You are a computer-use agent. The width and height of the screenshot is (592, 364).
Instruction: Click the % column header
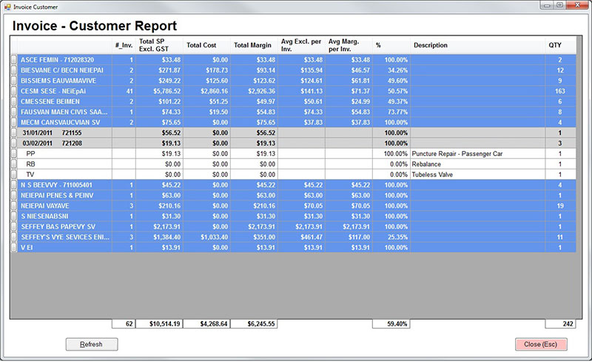click(391, 45)
